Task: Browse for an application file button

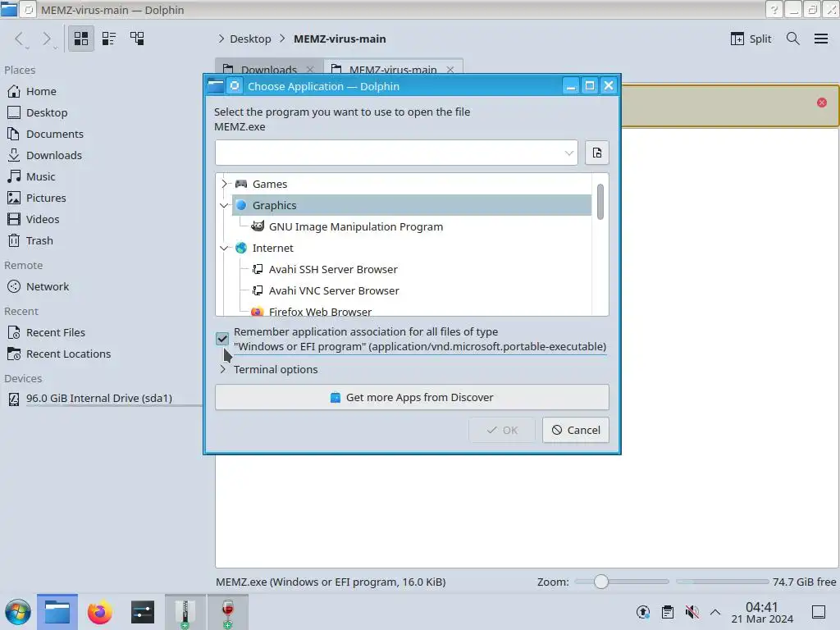Action: (x=597, y=153)
